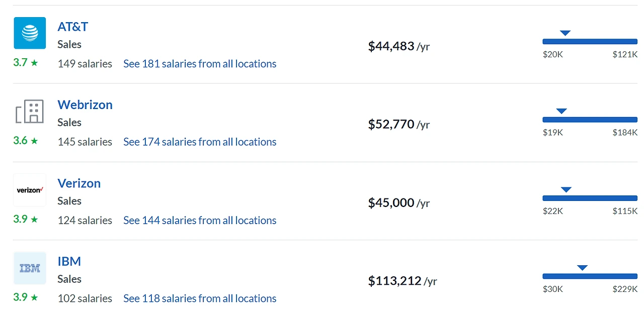Click the Verizon 3.9 star rating
Image resolution: width=644 pixels, height=310 pixels.
pyautogui.click(x=26, y=219)
